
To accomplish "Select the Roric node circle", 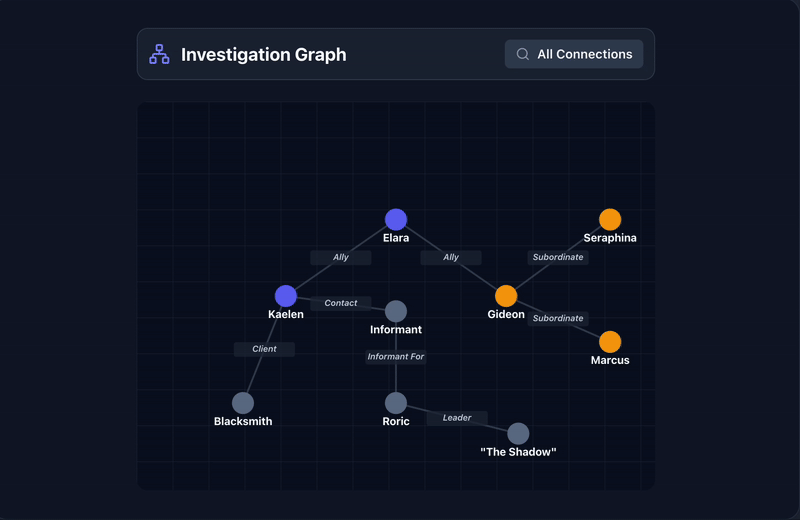I will pos(396,403).
